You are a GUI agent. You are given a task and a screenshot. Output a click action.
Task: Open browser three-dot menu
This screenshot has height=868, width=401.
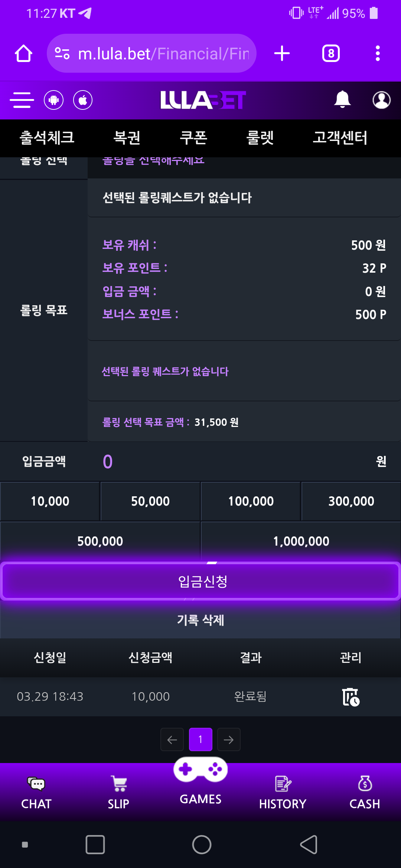pyautogui.click(x=378, y=53)
